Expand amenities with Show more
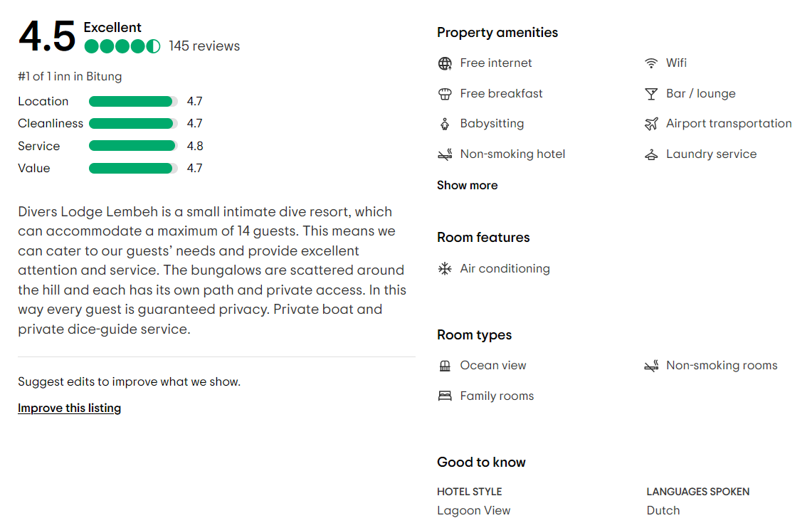The width and height of the screenshot is (812, 523). coord(467,186)
